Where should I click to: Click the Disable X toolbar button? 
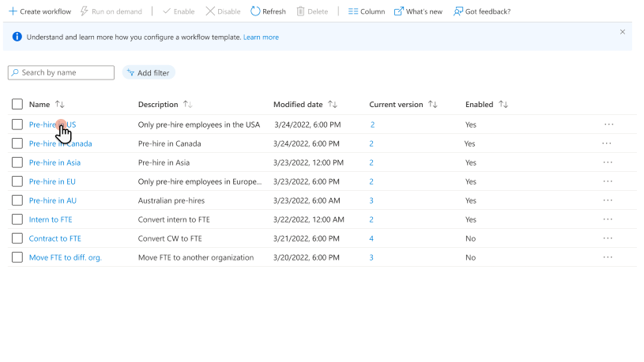coord(223,12)
